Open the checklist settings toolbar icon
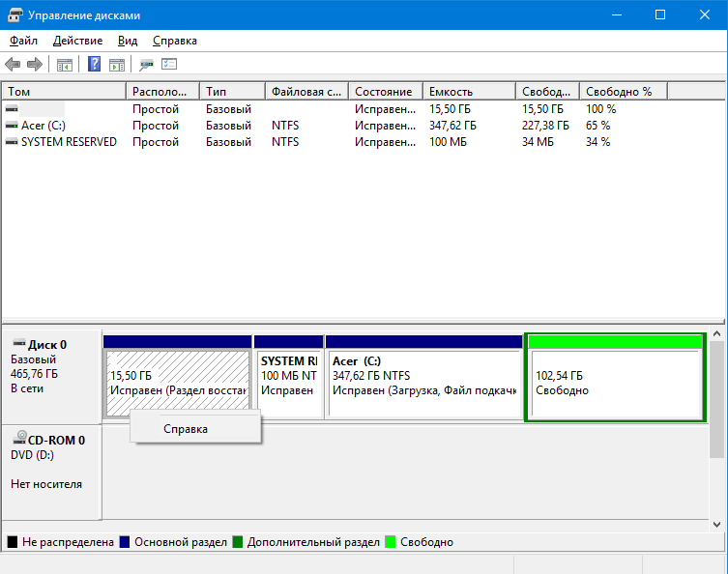 [169, 64]
